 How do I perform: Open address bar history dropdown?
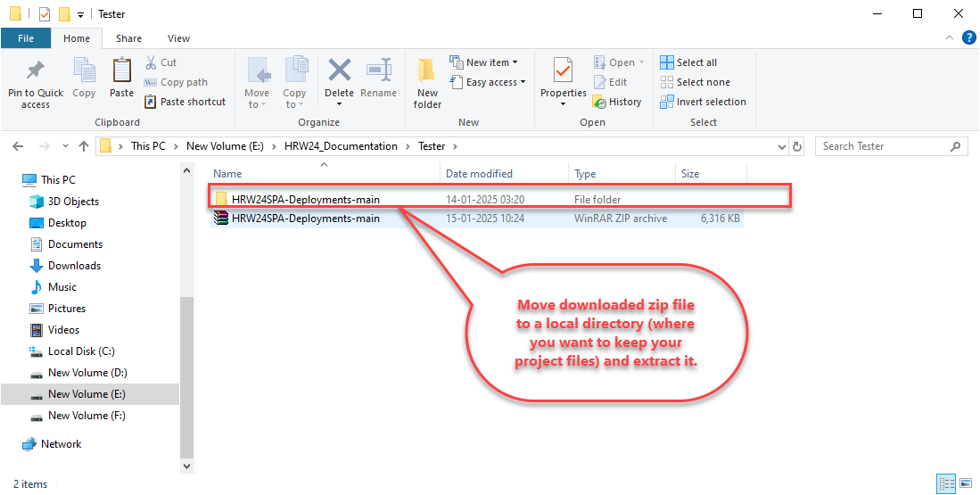(782, 146)
